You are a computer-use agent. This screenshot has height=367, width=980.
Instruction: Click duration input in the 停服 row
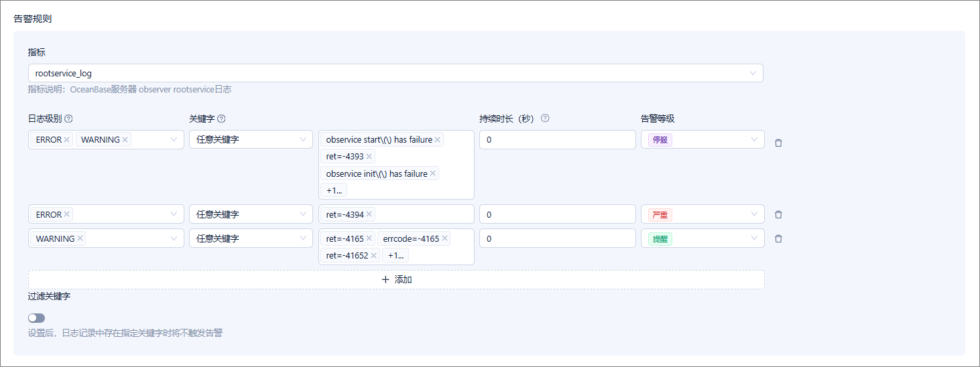(557, 139)
